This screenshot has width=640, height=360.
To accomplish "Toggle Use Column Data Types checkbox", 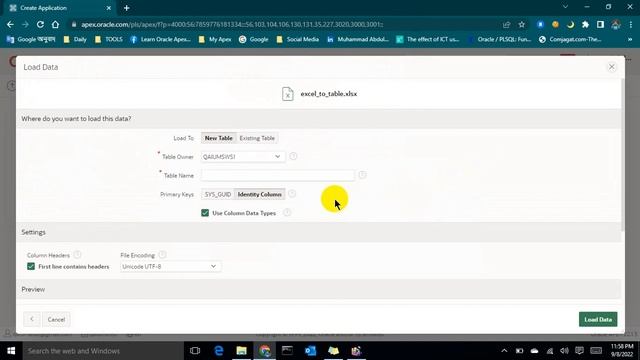I will (x=205, y=213).
